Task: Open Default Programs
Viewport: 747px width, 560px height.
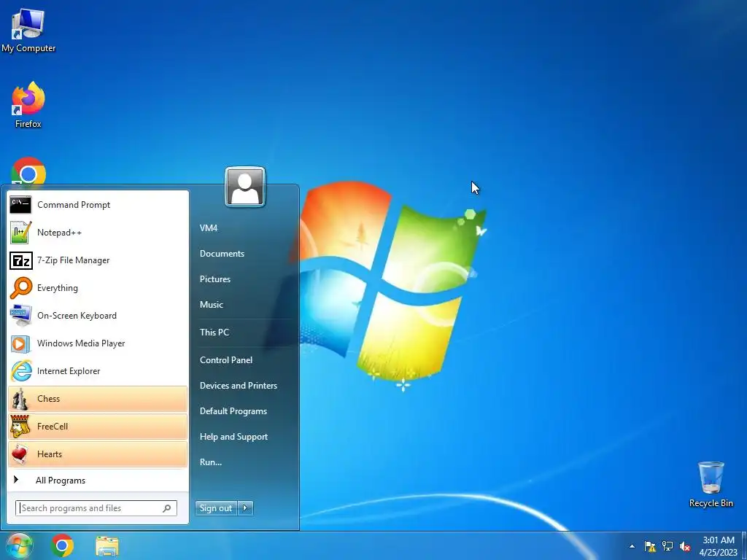Action: 233,411
